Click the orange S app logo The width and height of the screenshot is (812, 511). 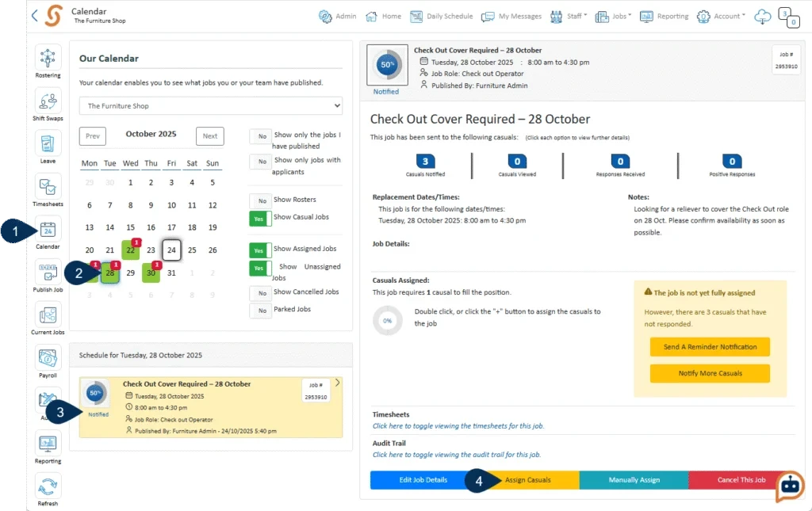54,16
